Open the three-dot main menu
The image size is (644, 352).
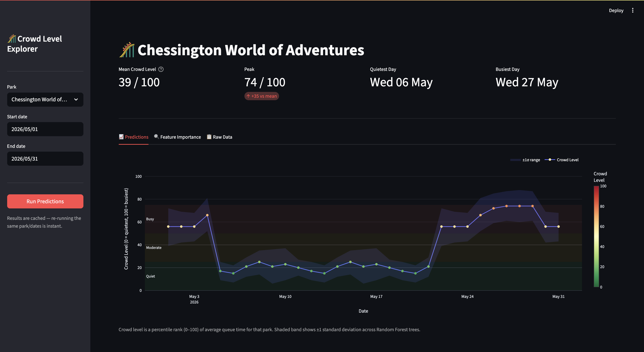point(633,10)
